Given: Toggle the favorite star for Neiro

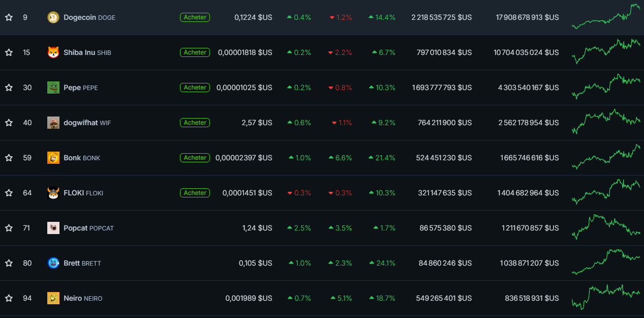Looking at the screenshot, I should click(x=8, y=298).
